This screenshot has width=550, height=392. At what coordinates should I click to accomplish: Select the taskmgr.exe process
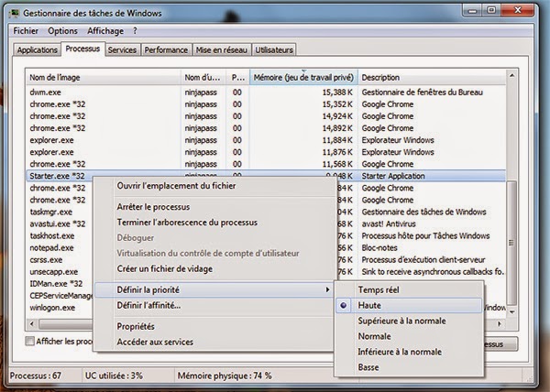[51, 212]
